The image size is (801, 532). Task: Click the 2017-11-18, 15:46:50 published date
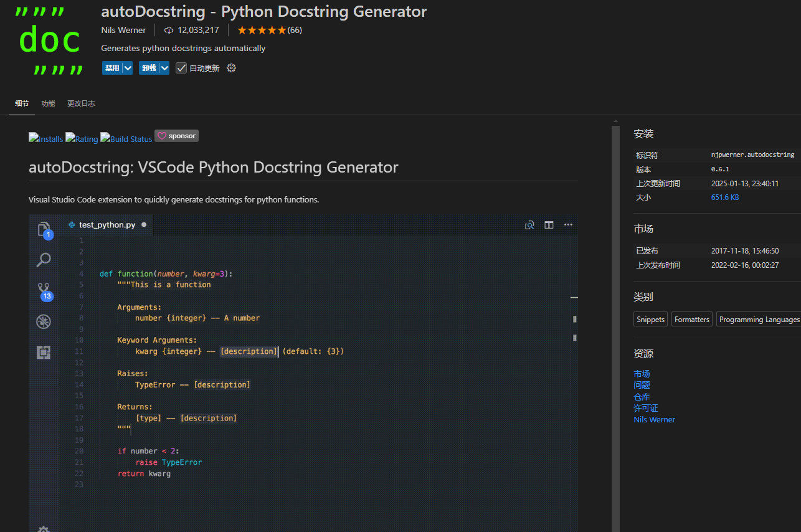click(x=745, y=251)
